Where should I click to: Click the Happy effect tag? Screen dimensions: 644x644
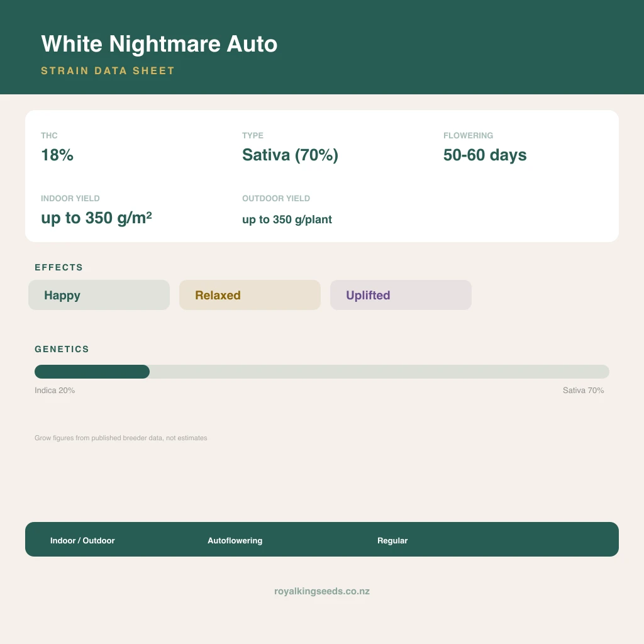(x=99, y=295)
